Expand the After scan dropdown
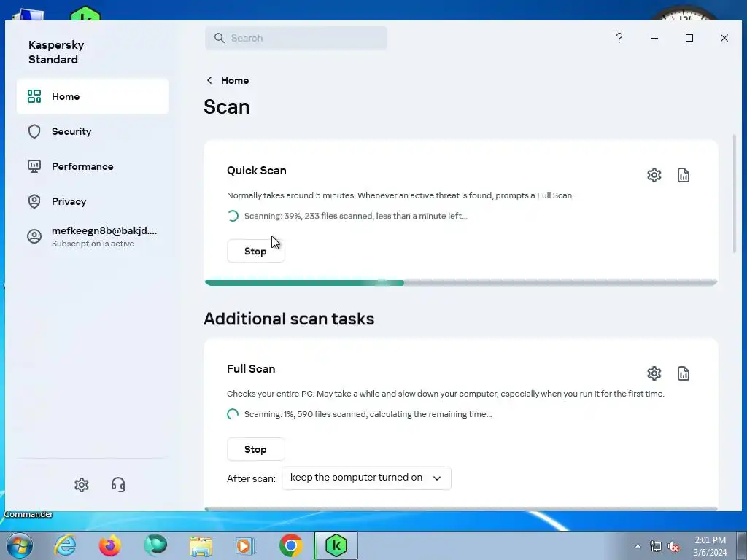This screenshot has width=747, height=560. (366, 478)
